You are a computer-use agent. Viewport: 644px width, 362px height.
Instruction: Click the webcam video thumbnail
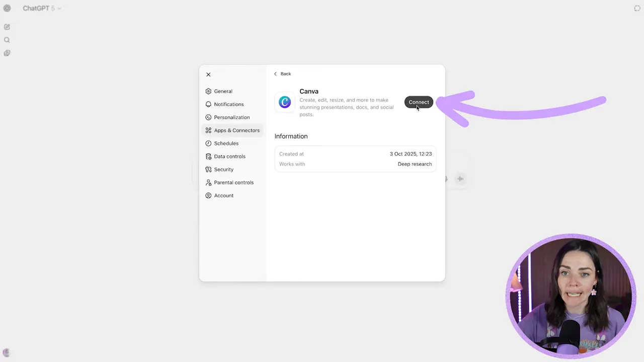(x=571, y=296)
